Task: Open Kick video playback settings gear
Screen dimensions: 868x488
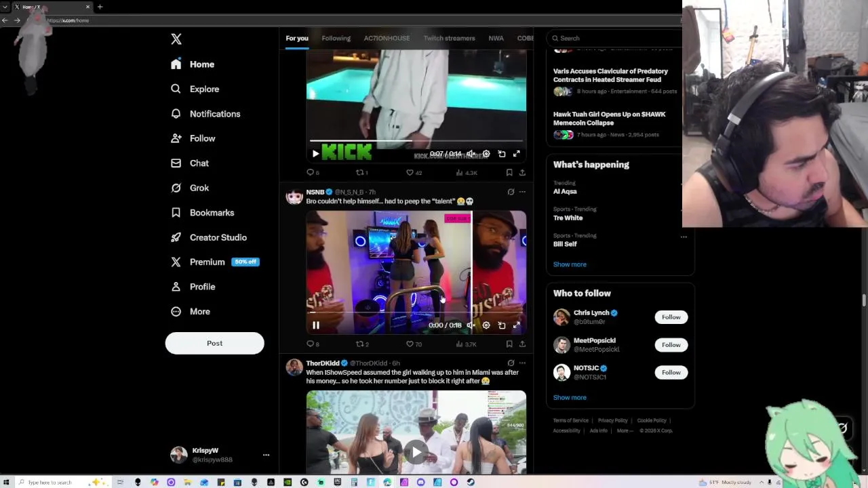Action: coord(486,154)
